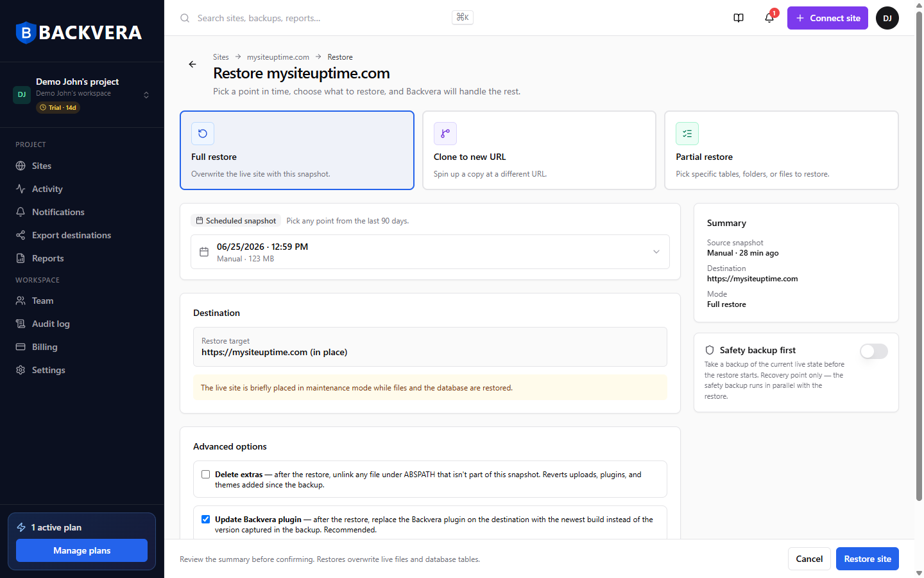Click the Backvera shield logo
924x578 pixels.
point(26,33)
